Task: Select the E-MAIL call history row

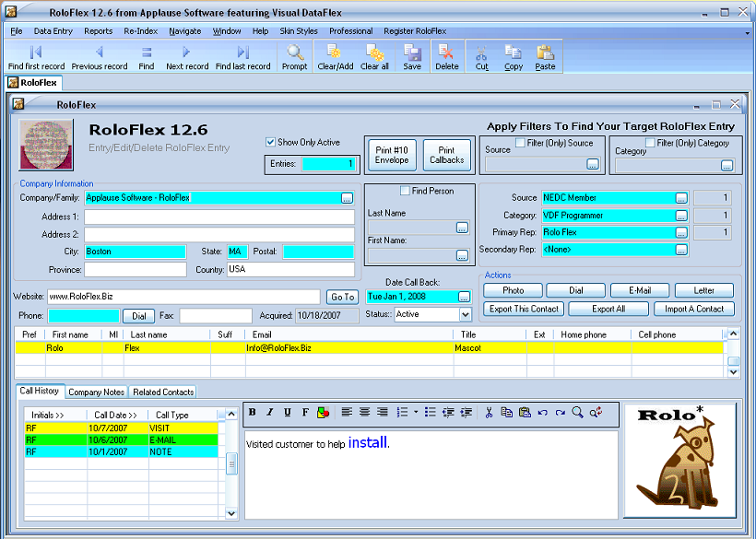Action: click(121, 439)
